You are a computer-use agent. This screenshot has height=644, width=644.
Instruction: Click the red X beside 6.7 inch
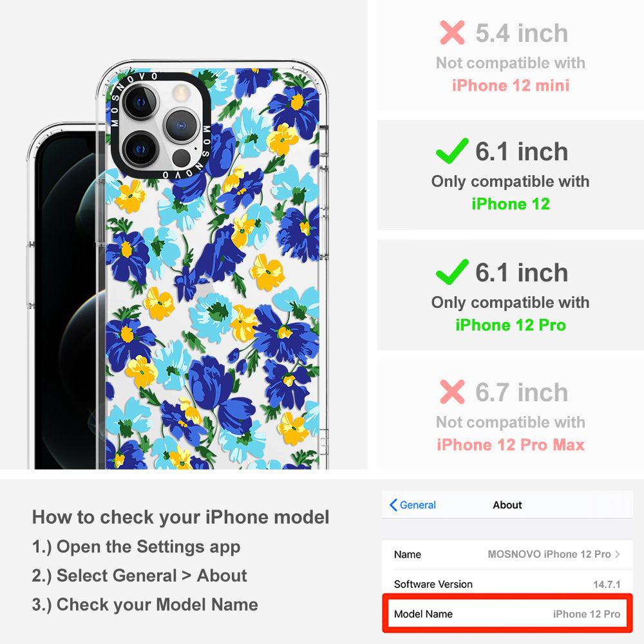(x=452, y=392)
